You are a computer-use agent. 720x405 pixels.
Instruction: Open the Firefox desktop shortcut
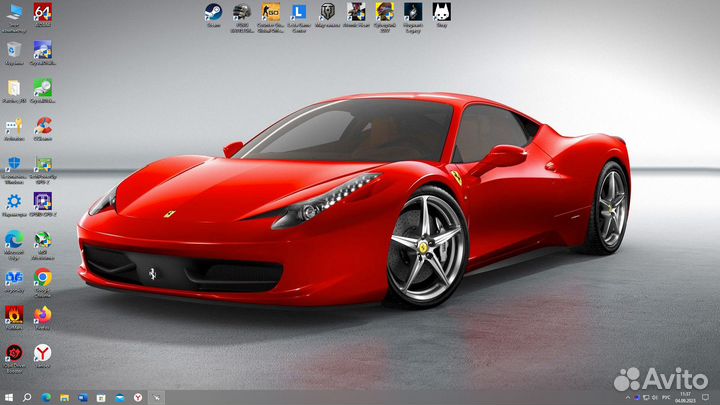pos(43,318)
